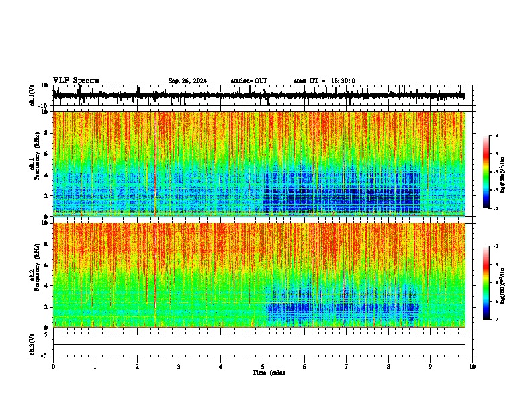The height and width of the screenshot is (411, 532).
Task: Click the ch.1 spectrogram 6 kHz tick label
Action: (x=46, y=154)
